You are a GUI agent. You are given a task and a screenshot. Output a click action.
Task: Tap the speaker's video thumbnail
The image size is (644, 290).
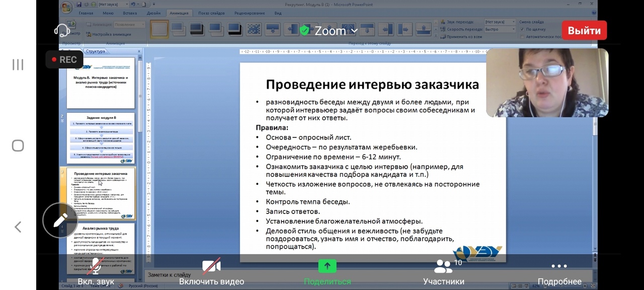click(x=547, y=83)
